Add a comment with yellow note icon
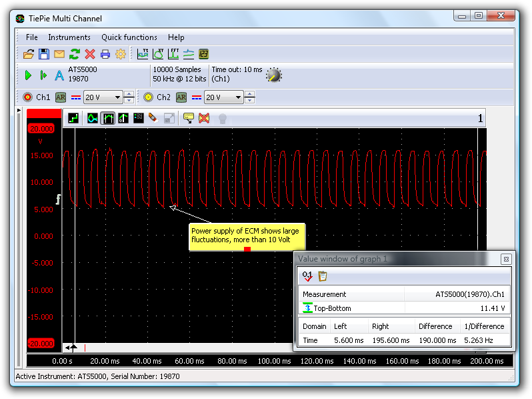The width and height of the screenshot is (532, 399). tap(188, 118)
